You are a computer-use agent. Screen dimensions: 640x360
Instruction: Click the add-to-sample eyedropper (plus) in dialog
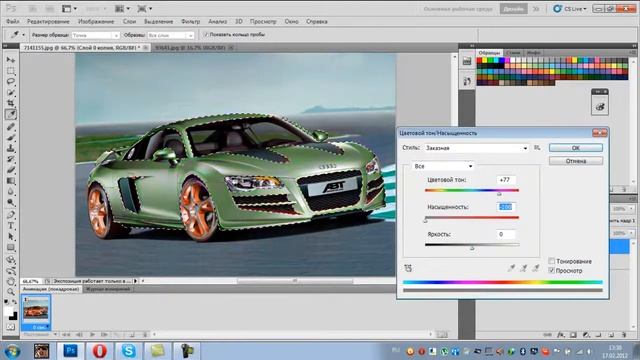pyautogui.click(x=523, y=268)
